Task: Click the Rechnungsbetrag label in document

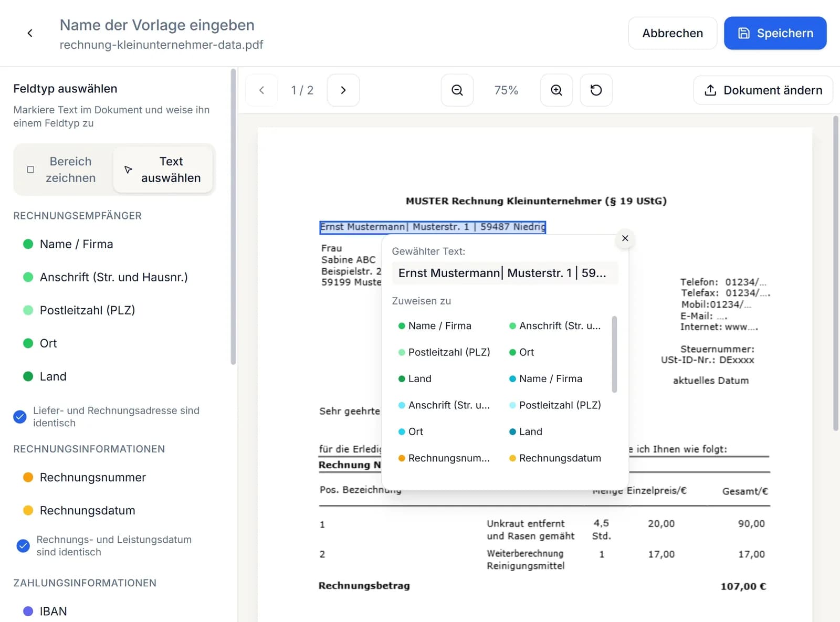Action: tap(364, 586)
